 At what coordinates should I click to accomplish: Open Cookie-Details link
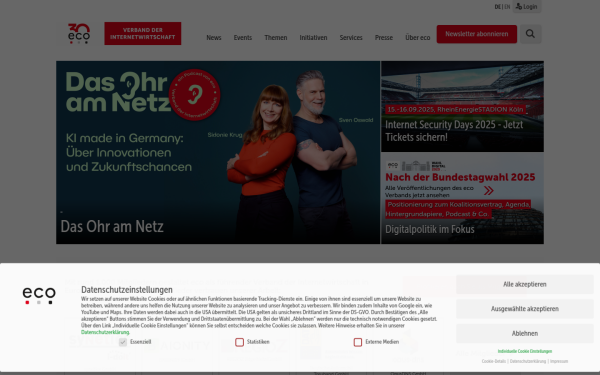pyautogui.click(x=494, y=361)
